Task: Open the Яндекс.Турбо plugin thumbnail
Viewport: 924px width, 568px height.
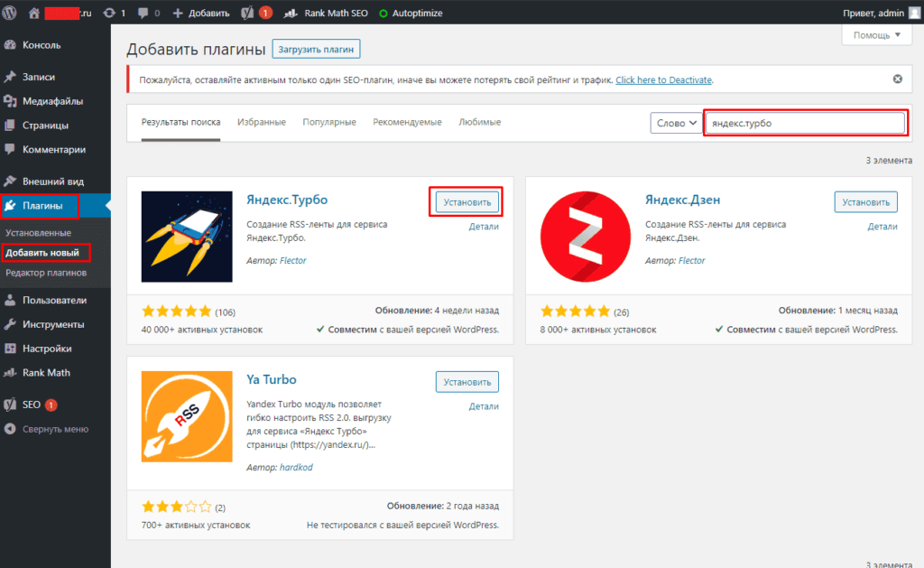Action: pyautogui.click(x=187, y=237)
